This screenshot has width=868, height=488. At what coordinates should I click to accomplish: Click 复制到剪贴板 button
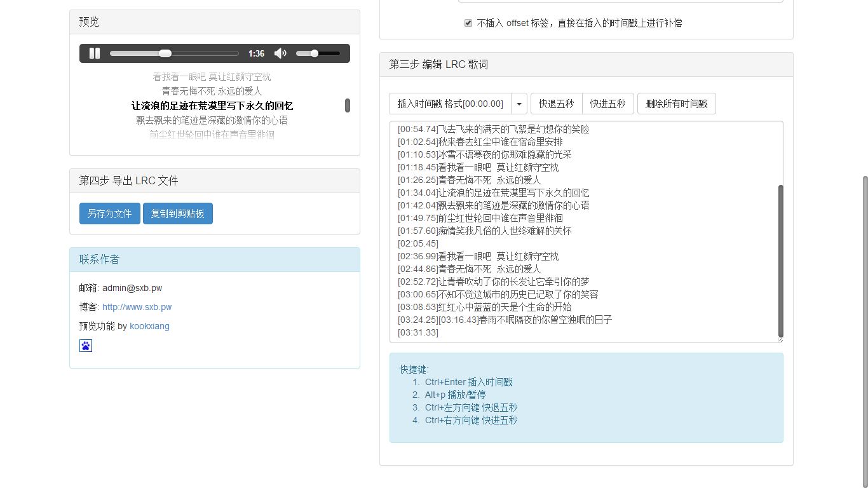(x=178, y=213)
